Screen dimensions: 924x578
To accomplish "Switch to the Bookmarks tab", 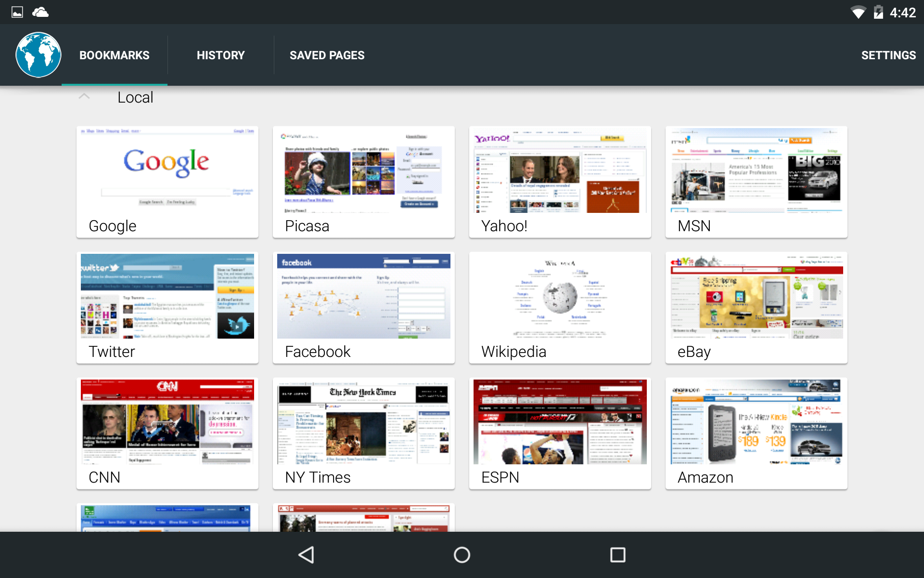I will tap(115, 55).
